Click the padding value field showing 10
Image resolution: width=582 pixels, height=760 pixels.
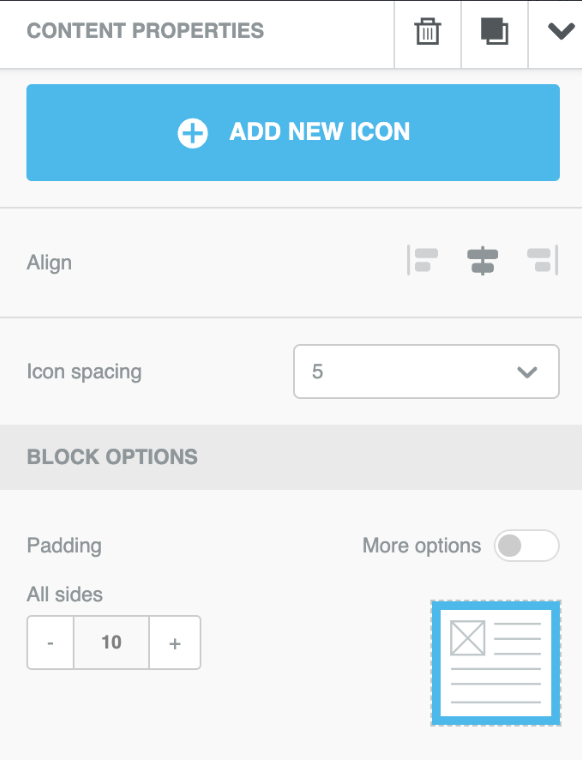[111, 643]
